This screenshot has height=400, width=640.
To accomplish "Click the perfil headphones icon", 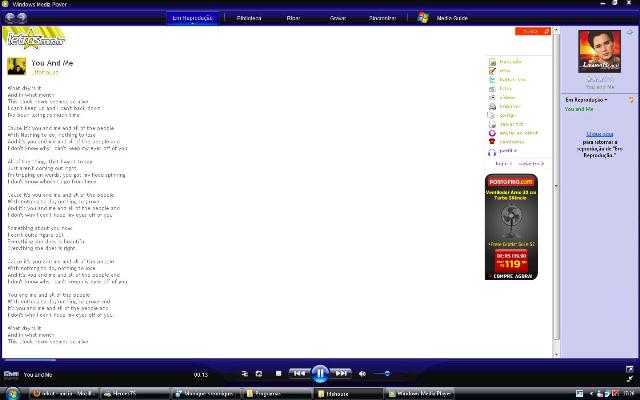I will 492,152.
